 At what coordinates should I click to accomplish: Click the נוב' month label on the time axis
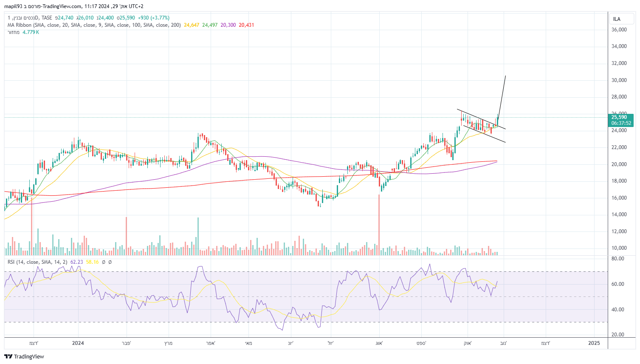pos(503,343)
